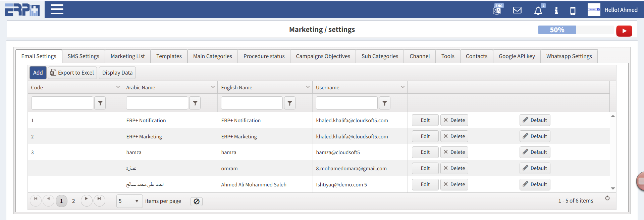Screen dimensions: 644x220
Task: Open the English Name column options chevron
Action: pyautogui.click(x=308, y=87)
